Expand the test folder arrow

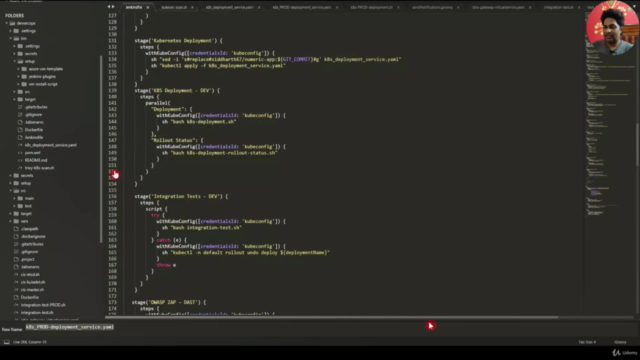pyautogui.click(x=15, y=206)
